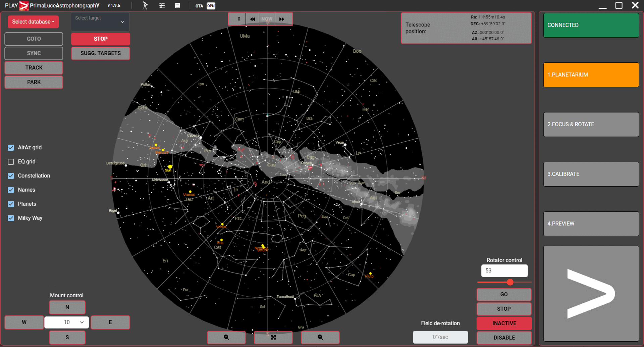The height and width of the screenshot is (347, 644).
Task: Click the star Vega on the map
Action: [345, 145]
